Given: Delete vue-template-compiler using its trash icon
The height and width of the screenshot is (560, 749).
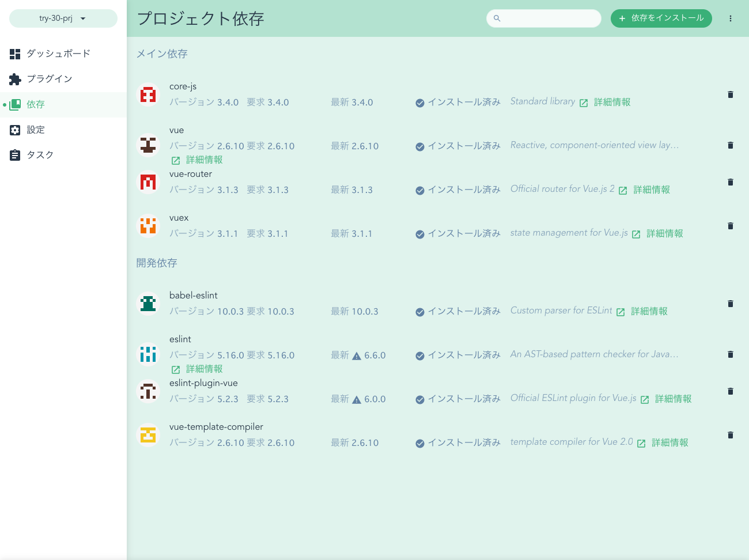Looking at the screenshot, I should click(x=731, y=435).
